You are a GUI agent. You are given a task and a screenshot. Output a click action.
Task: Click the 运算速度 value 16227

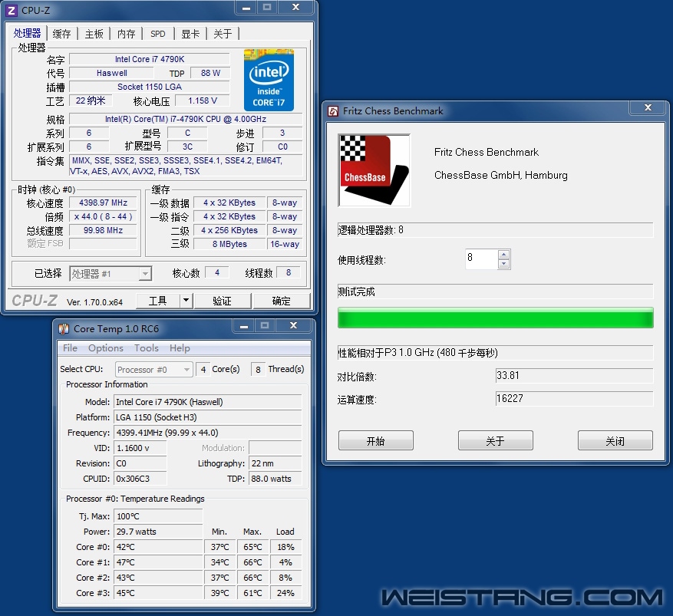[574, 398]
